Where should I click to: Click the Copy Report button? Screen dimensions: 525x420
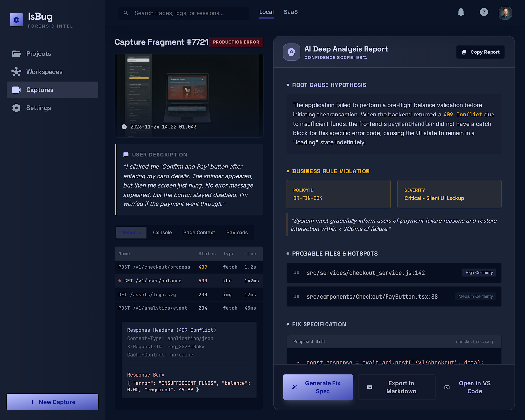coord(480,52)
